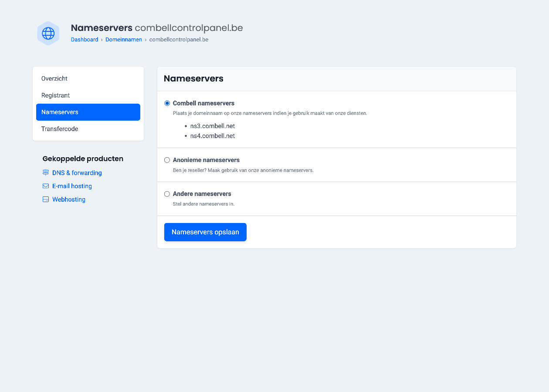Open the Transfercode sidebar item
The width and height of the screenshot is (549, 392).
tap(88, 129)
